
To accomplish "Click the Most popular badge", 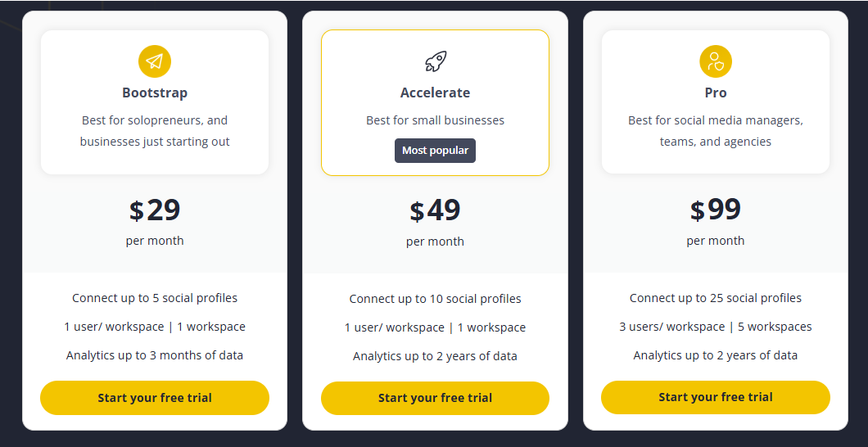I will click(x=435, y=151).
